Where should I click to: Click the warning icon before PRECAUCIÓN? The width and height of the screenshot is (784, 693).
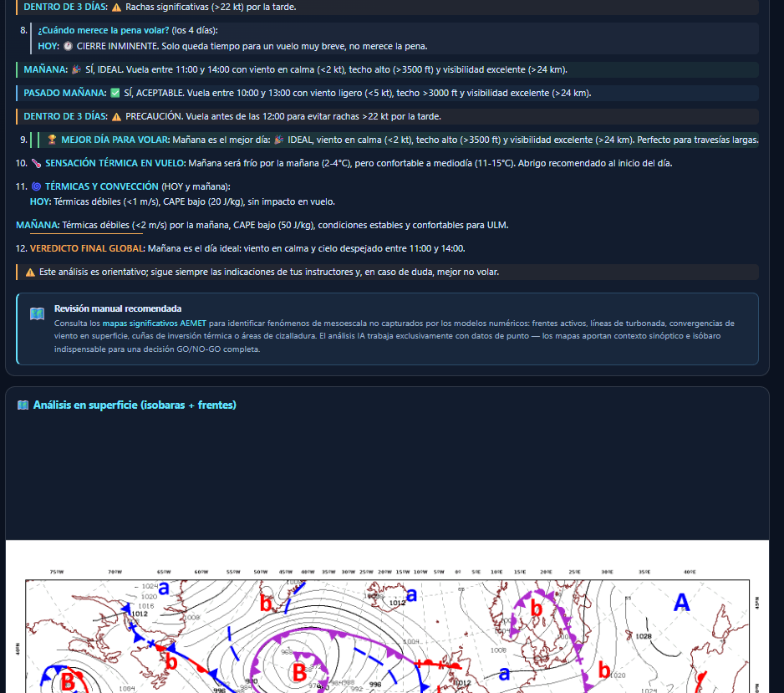click(116, 116)
